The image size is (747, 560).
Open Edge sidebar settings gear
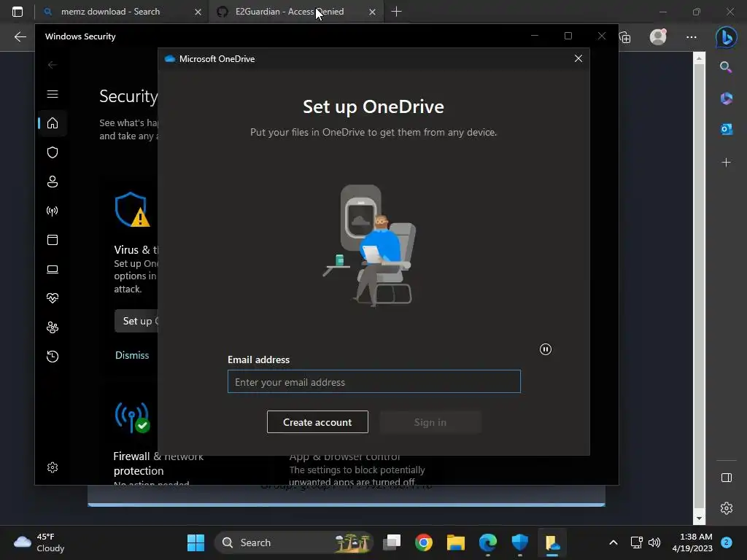click(x=726, y=508)
